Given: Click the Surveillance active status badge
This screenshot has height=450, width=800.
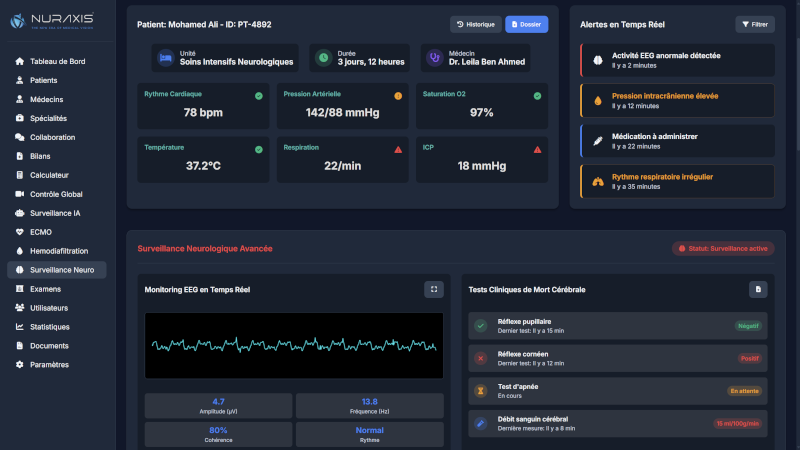Looking at the screenshot, I should 722,248.
